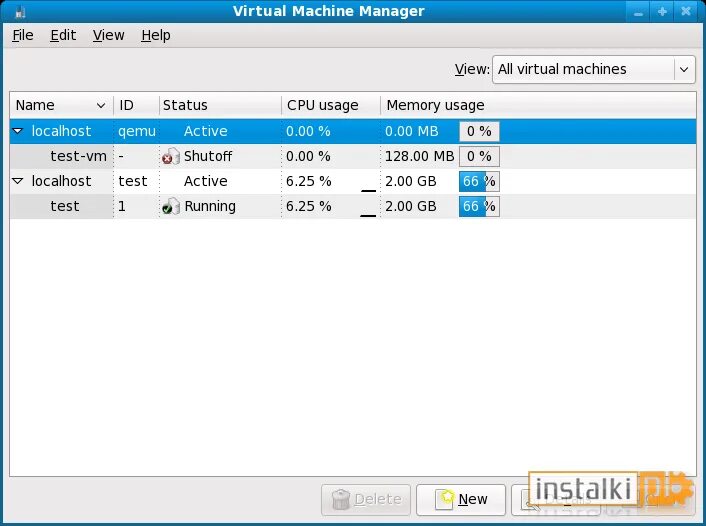Open the Help menu
706x526 pixels.
156,35
